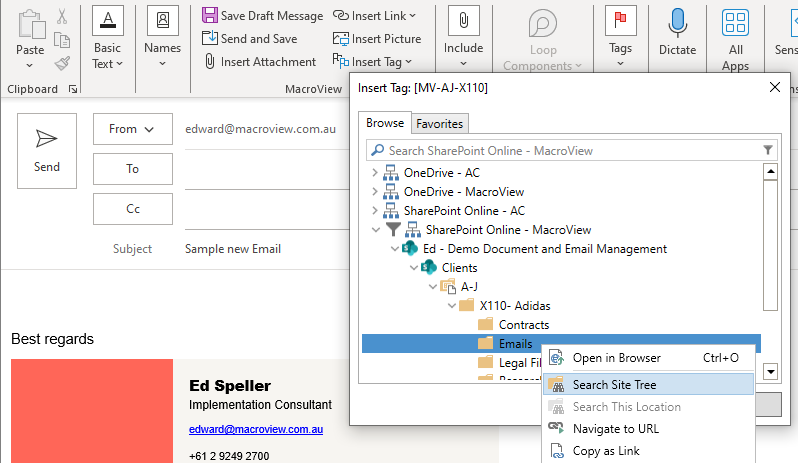Viewport: 798px width, 463px height.
Task: Expand the OneDrive - MacroView node
Action: pyautogui.click(x=375, y=192)
